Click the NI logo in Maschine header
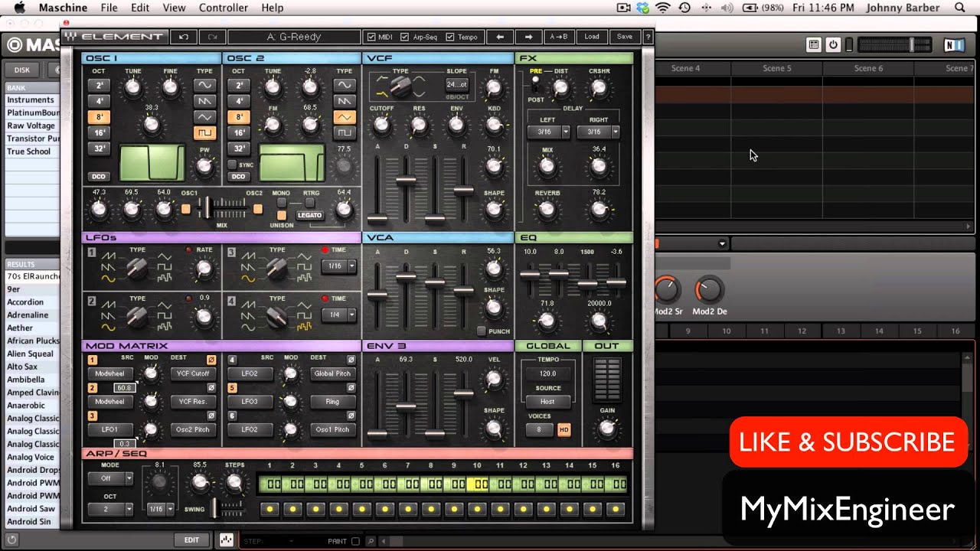Screen dimensions: 980x551 click(x=954, y=45)
